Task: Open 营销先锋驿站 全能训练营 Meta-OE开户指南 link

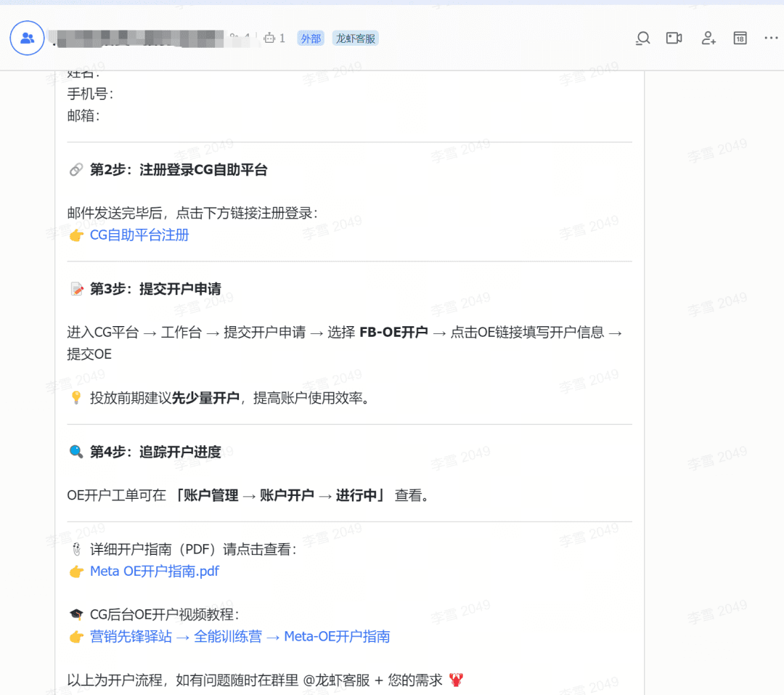Action: 240,636
